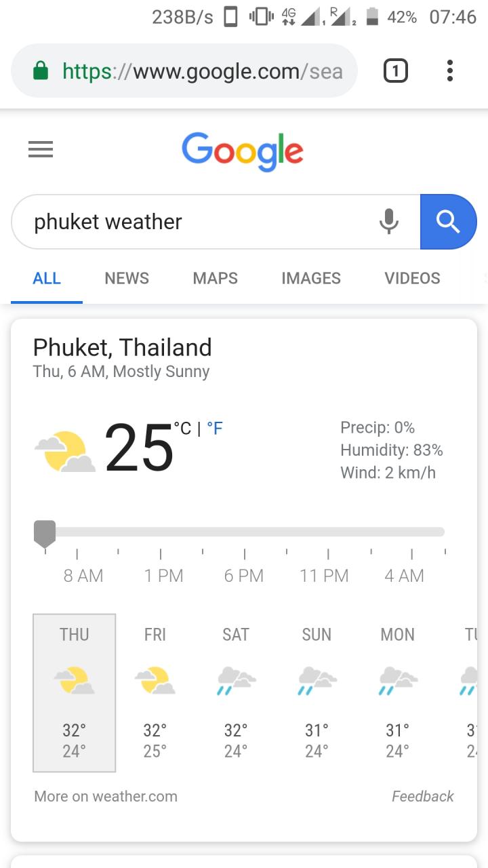Select the SUN forecast day

click(x=317, y=692)
